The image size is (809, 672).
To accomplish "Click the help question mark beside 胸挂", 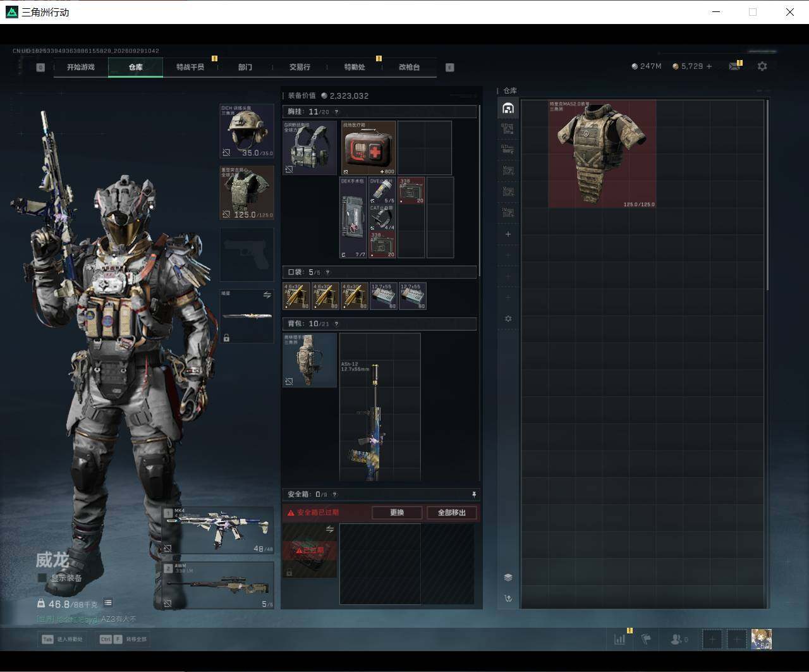I will pyautogui.click(x=336, y=112).
